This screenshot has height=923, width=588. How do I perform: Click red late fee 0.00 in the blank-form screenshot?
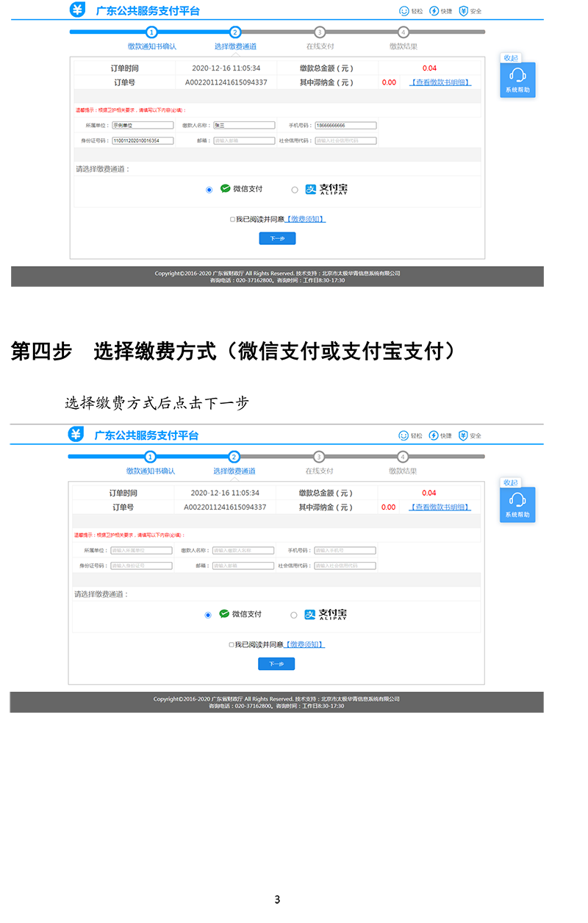[388, 507]
